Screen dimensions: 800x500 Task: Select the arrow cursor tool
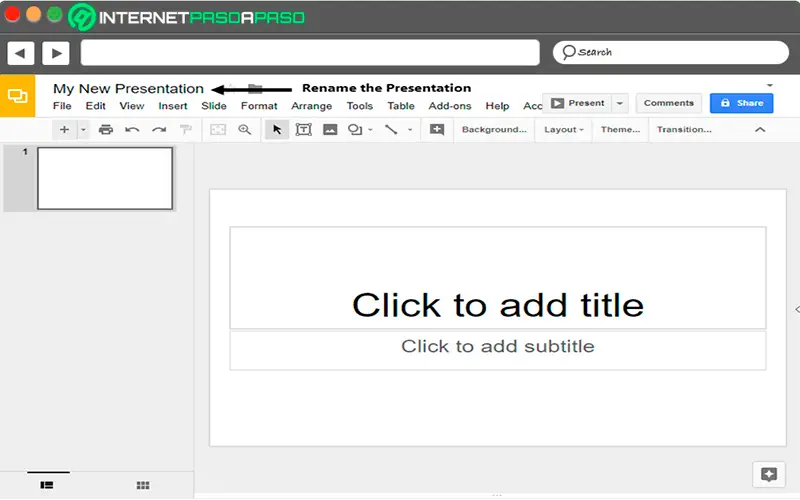277,130
